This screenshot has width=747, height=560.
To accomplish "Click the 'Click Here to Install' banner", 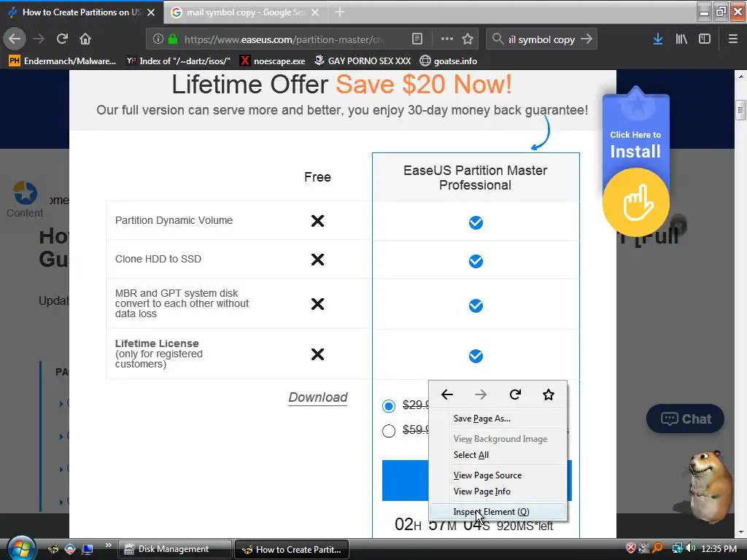I will 635,144.
